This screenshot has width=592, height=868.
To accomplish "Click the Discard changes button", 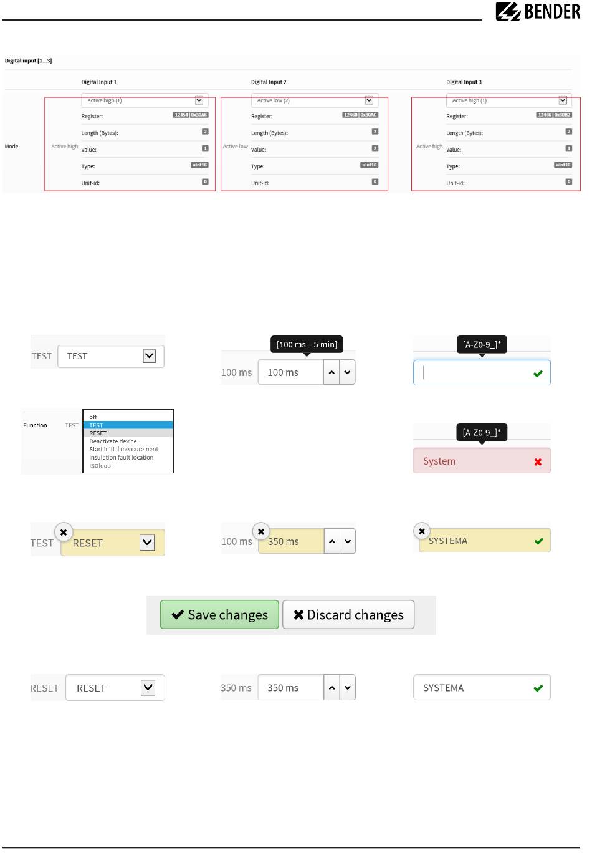I will tap(348, 615).
